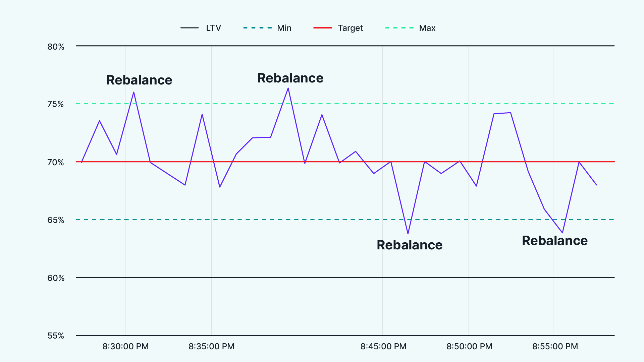Click the 8:30:00 PM axis label
The width and height of the screenshot is (644, 362).
coord(125,347)
